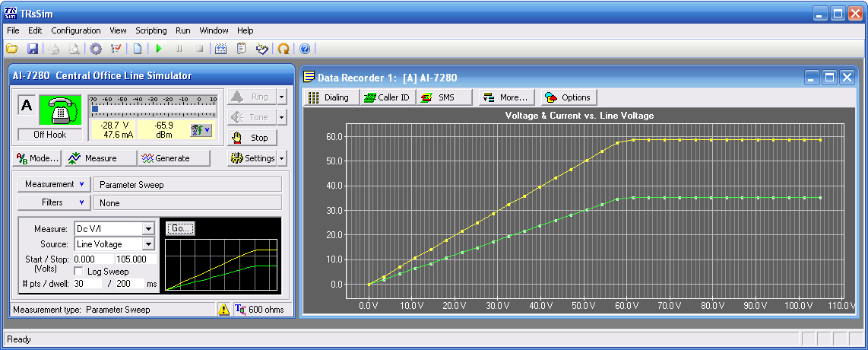
Task: Expand the Settings dropdown arrow
Action: pos(282,158)
